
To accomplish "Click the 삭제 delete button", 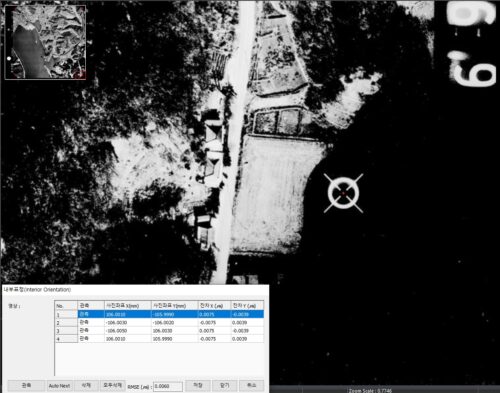I will [86, 385].
